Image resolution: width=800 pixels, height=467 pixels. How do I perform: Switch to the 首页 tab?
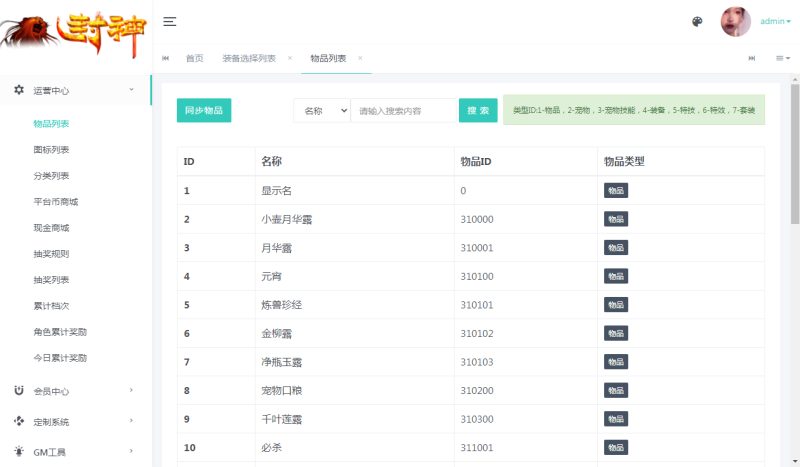point(194,58)
